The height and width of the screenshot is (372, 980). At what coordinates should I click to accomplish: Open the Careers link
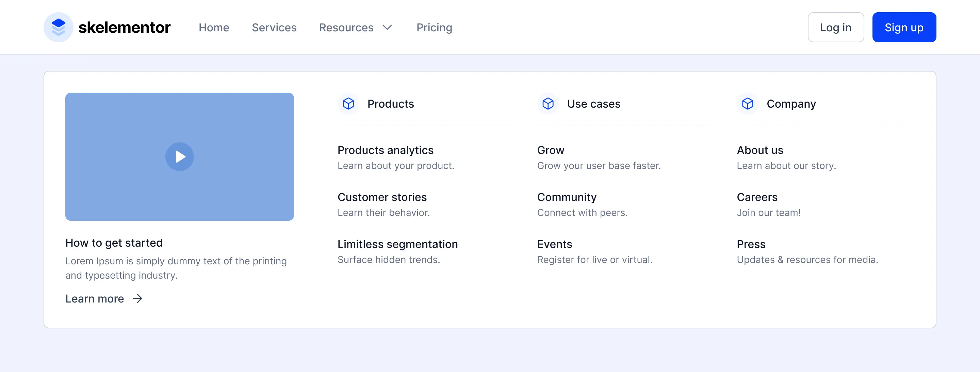[757, 197]
